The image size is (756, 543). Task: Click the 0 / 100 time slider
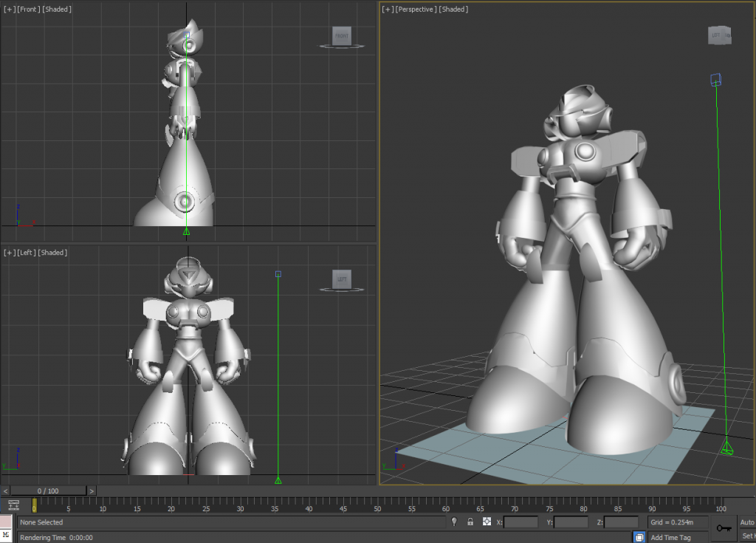click(48, 491)
